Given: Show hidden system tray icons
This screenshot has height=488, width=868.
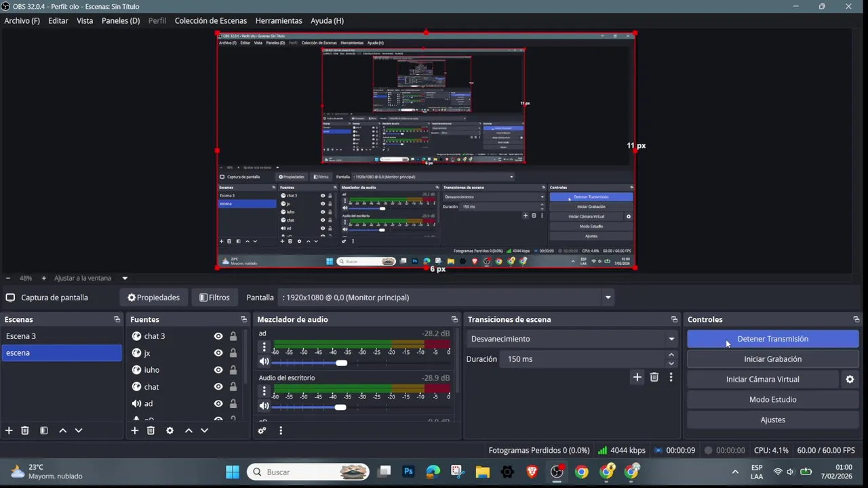Looking at the screenshot, I should pos(735,472).
